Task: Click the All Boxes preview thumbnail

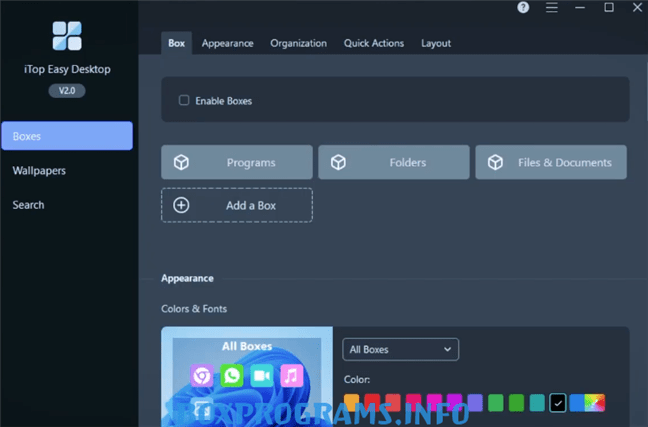Action: [x=247, y=377]
